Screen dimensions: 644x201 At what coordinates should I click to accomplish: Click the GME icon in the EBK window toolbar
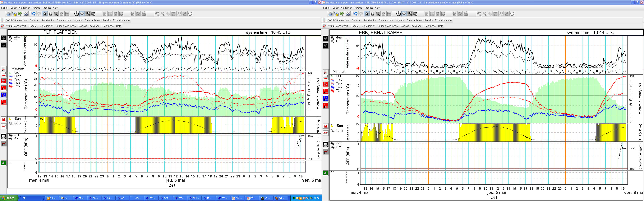tap(415, 14)
